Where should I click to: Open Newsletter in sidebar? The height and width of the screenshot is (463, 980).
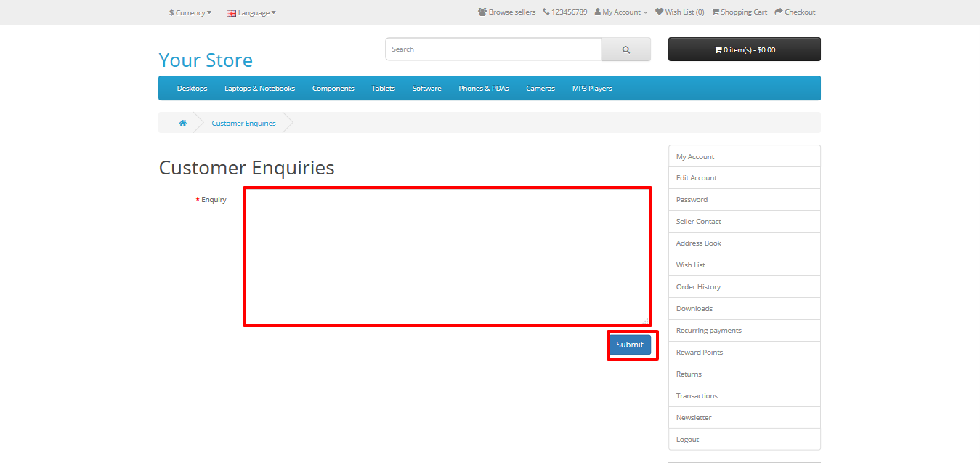(x=745, y=418)
